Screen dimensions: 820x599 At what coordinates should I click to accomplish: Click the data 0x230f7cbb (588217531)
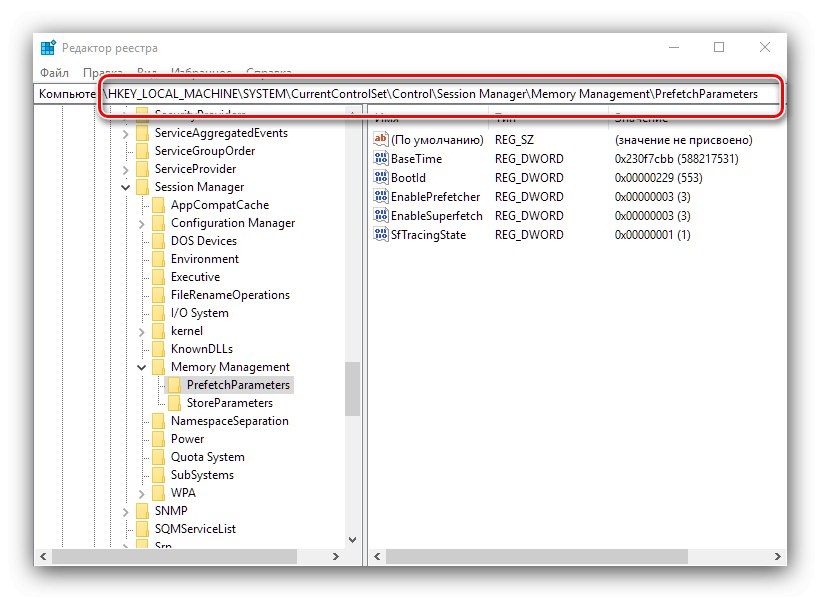click(x=677, y=159)
